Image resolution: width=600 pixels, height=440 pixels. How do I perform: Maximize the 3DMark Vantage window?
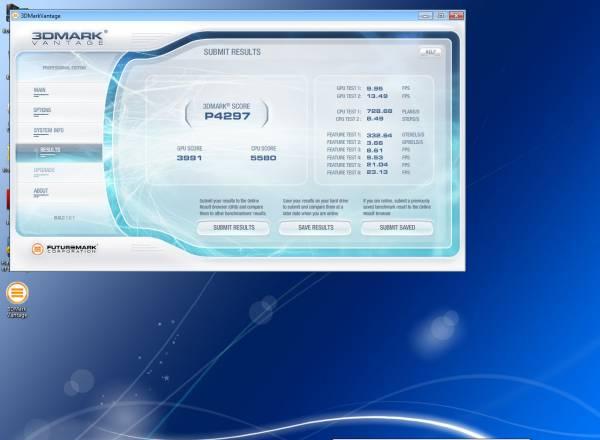pos(441,15)
